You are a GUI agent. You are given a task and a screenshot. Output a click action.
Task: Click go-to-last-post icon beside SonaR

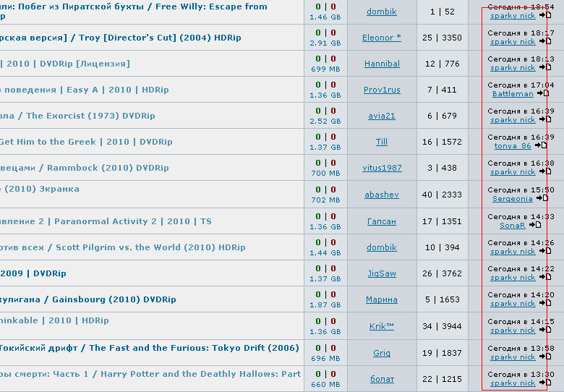pyautogui.click(x=536, y=225)
